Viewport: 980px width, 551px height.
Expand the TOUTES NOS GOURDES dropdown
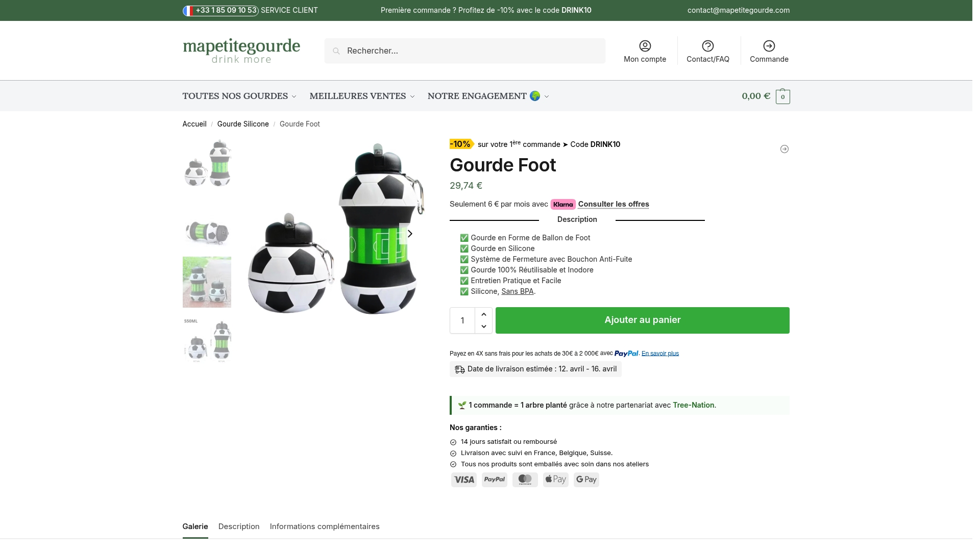pos(238,96)
